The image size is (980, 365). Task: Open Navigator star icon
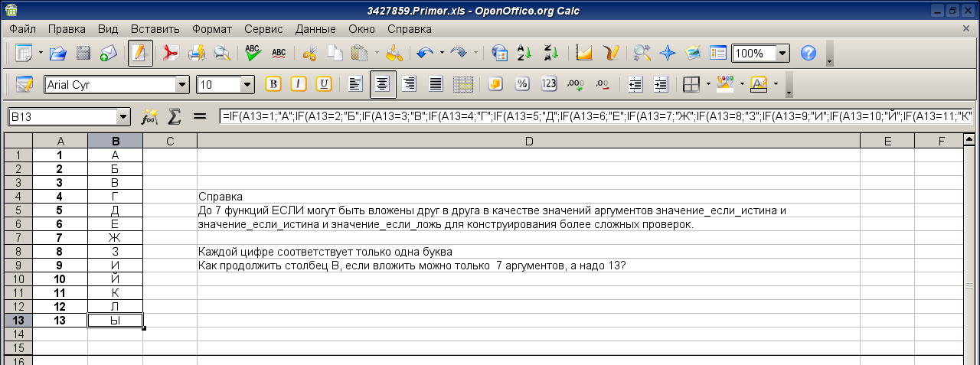[667, 54]
